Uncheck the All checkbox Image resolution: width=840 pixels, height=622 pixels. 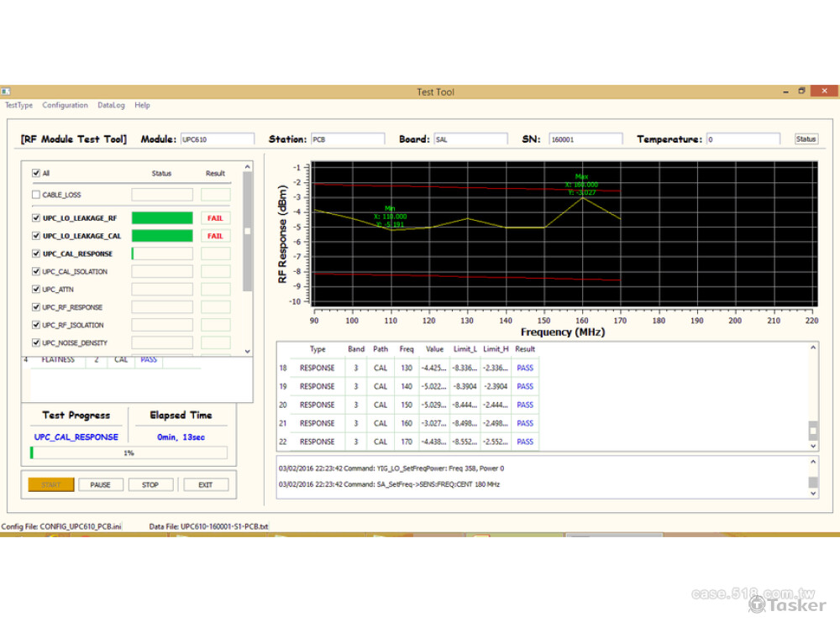pyautogui.click(x=34, y=173)
